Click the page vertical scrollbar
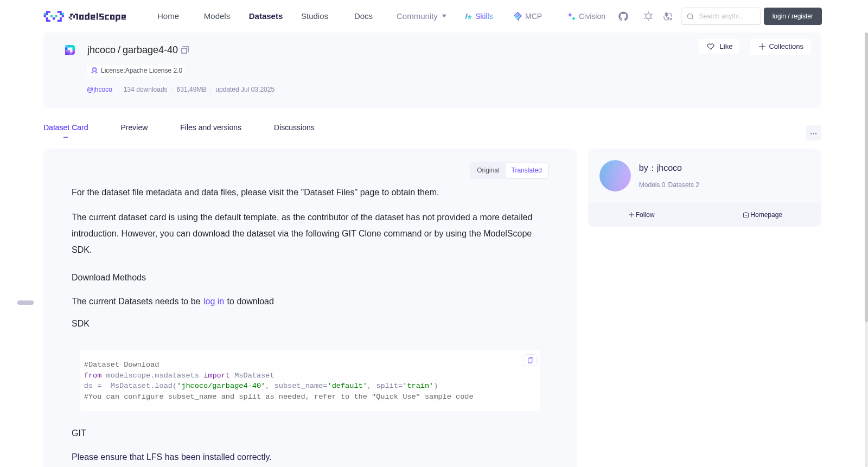 (x=866, y=176)
